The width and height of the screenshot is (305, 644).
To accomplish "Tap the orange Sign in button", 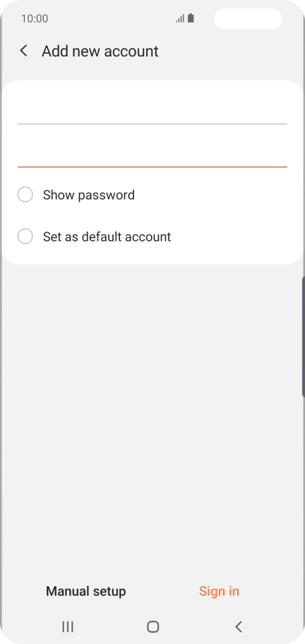I will click(219, 591).
